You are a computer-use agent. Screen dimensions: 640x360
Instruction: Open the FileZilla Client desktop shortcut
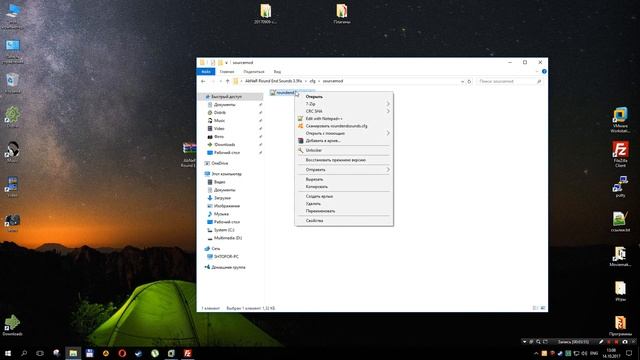[620, 154]
